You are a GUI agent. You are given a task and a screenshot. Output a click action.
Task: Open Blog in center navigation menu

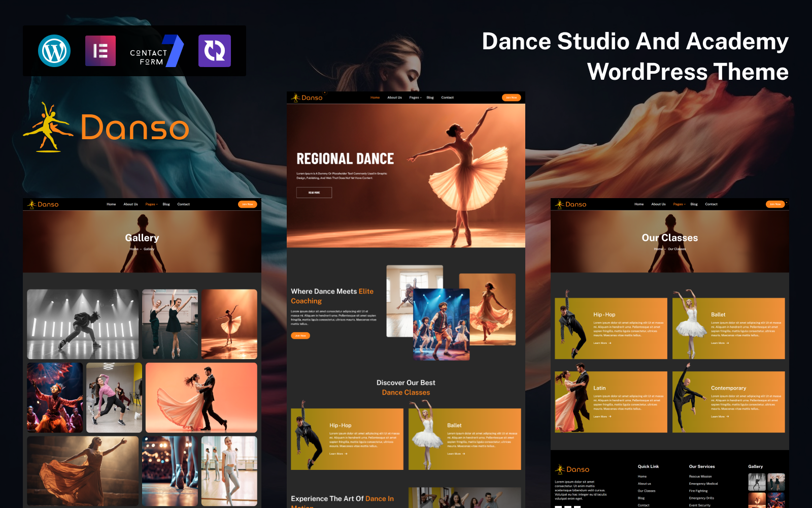(430, 98)
